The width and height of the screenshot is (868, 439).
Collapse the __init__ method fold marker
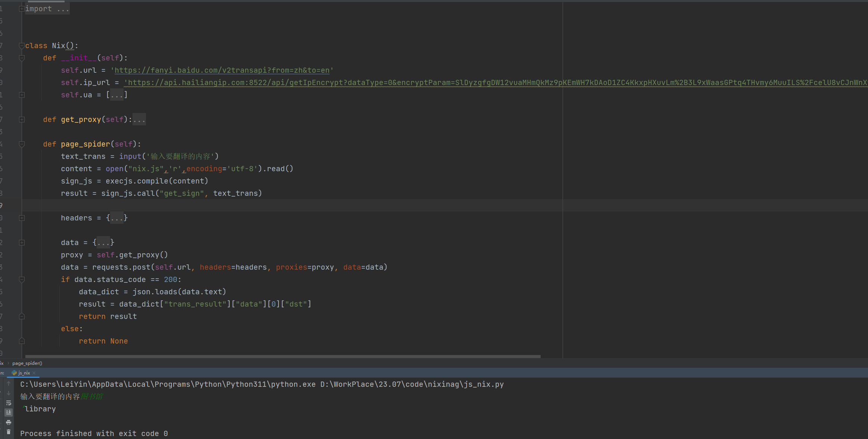22,58
